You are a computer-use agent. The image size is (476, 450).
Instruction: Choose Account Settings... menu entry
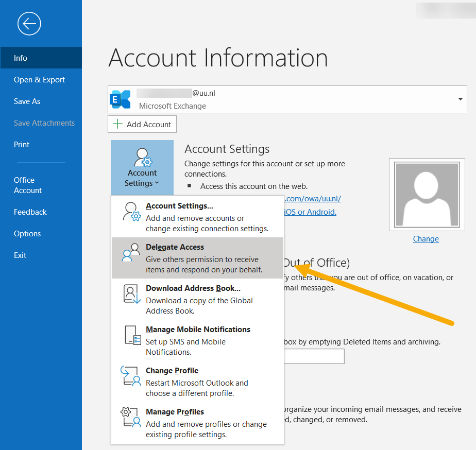tap(197, 217)
